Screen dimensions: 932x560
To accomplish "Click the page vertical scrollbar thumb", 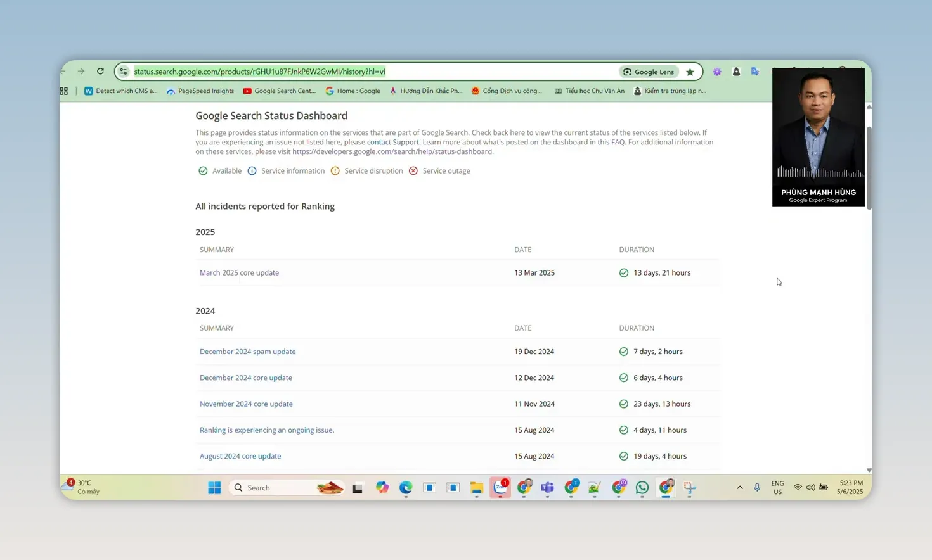I will [869, 168].
